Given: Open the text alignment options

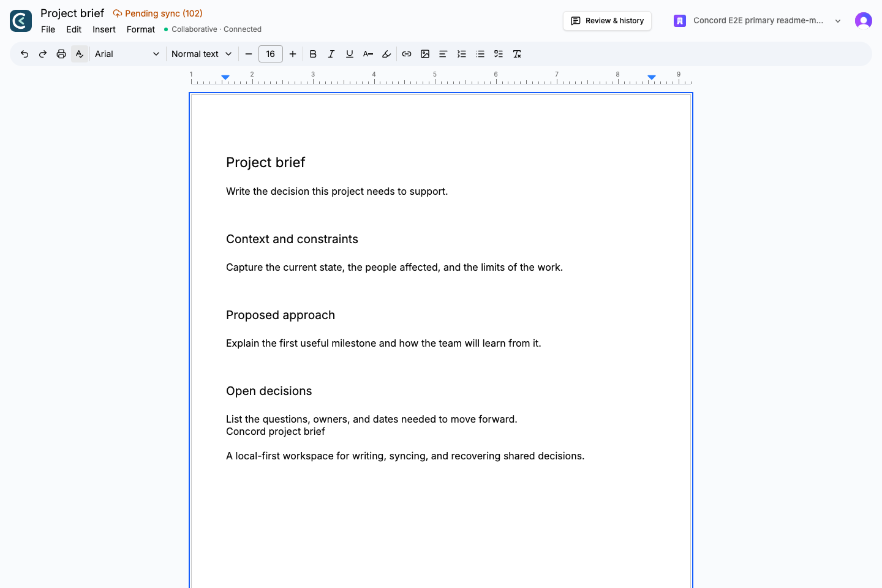Looking at the screenshot, I should coord(443,54).
